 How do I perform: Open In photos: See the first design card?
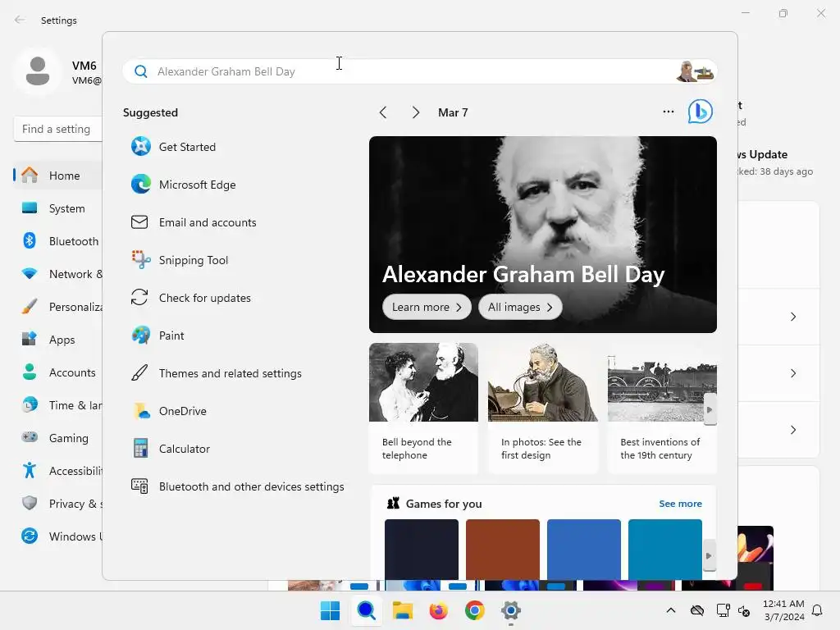(543, 409)
